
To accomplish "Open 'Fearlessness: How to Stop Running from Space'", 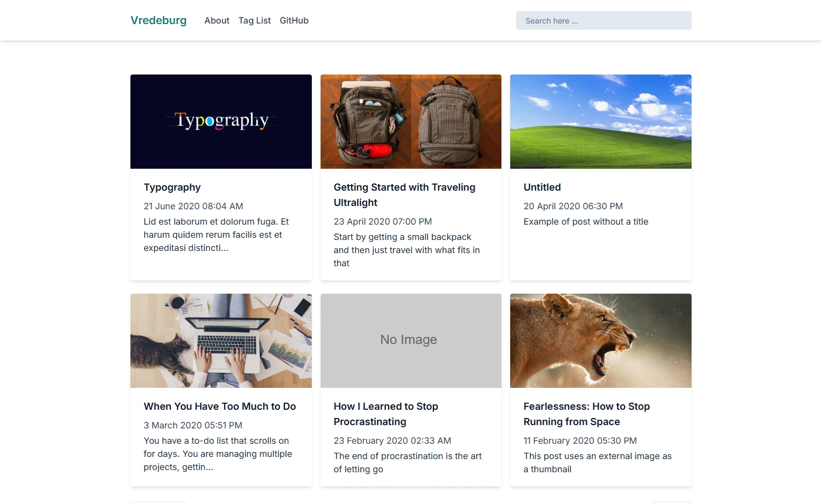I will point(586,414).
